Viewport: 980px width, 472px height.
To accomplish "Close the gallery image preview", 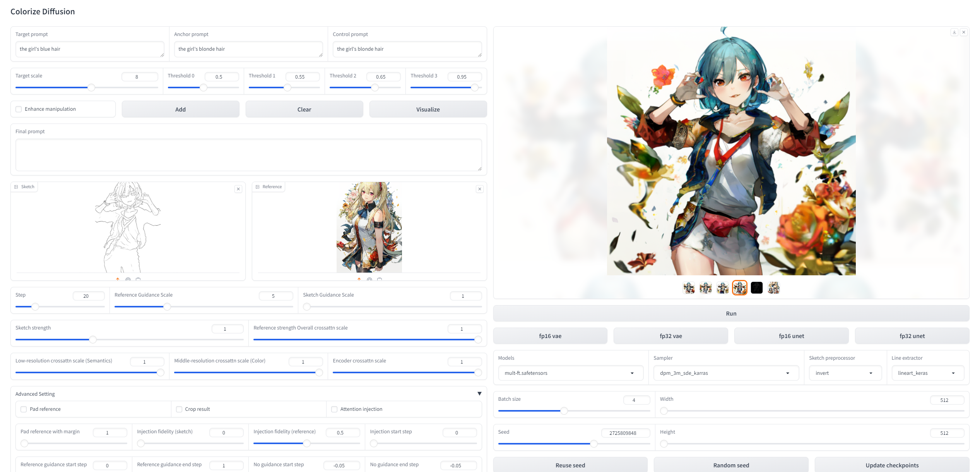I will pos(964,32).
